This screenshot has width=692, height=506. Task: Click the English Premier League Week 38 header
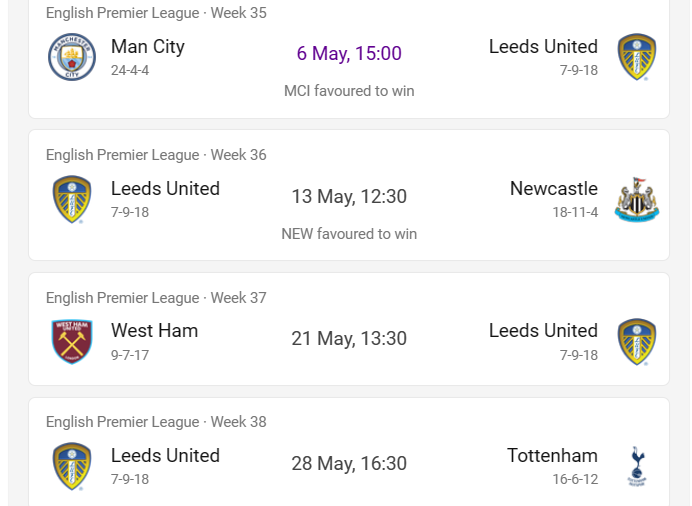pyautogui.click(x=156, y=422)
